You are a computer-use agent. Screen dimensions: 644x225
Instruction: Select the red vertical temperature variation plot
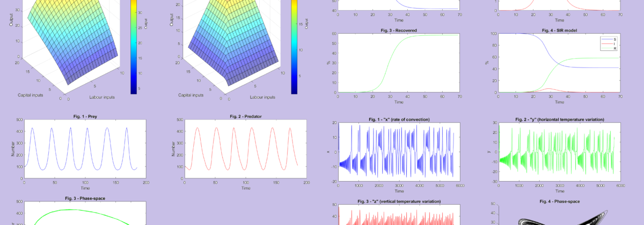click(x=399, y=215)
